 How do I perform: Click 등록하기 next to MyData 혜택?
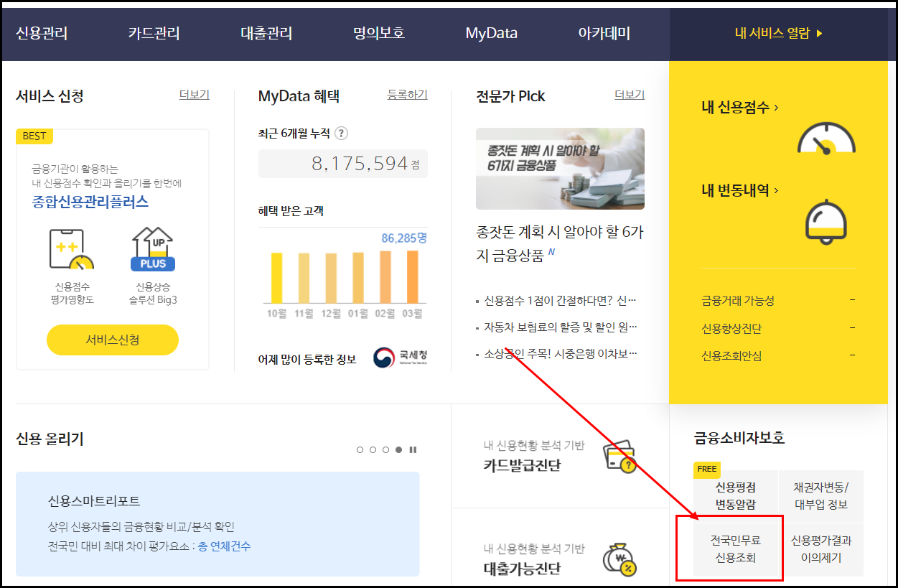[408, 95]
